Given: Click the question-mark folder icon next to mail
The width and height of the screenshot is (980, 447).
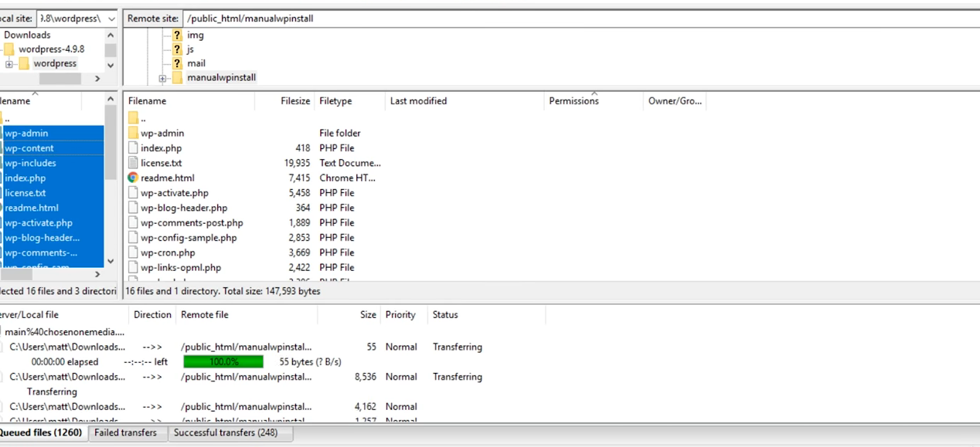Looking at the screenshot, I should pos(177,63).
